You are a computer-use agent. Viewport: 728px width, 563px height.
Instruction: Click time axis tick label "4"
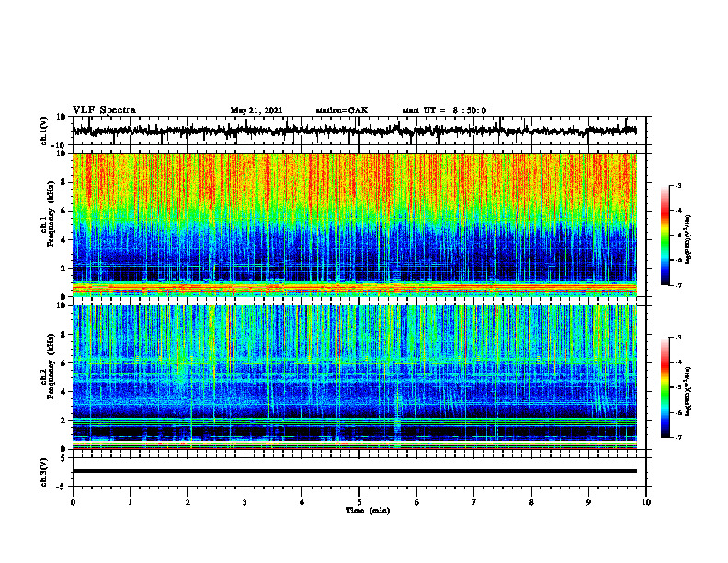tap(302, 502)
